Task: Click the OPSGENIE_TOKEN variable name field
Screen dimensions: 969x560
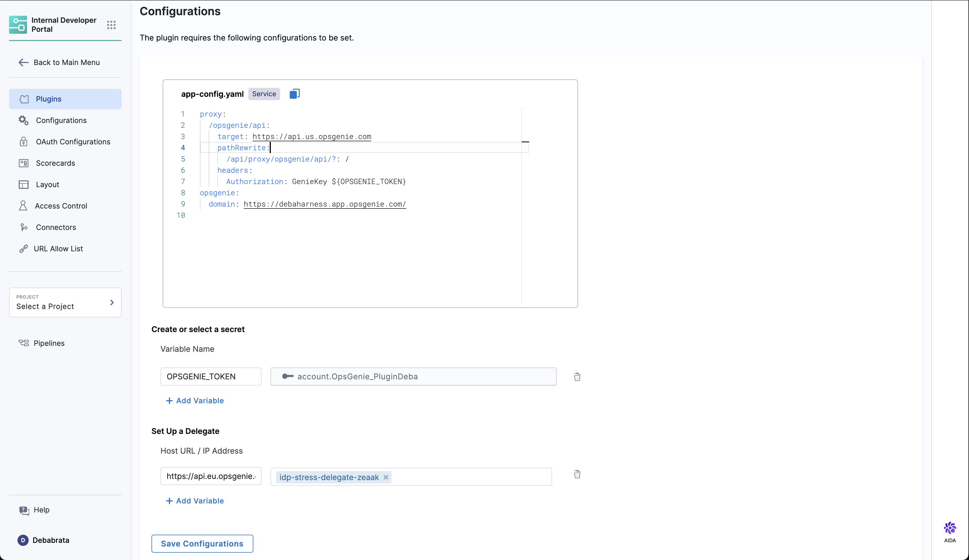Action: (x=211, y=377)
